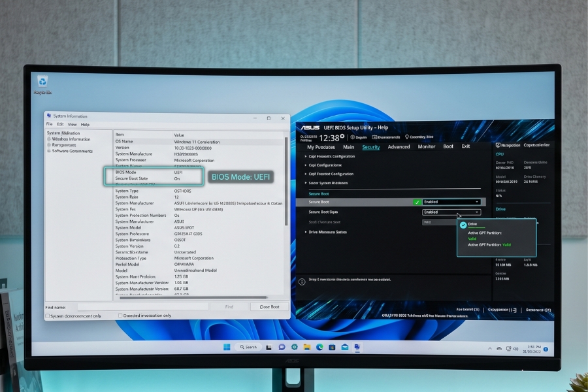Launch Microsoft Edge from the taskbar
This screenshot has width=588, height=392.
point(319,348)
